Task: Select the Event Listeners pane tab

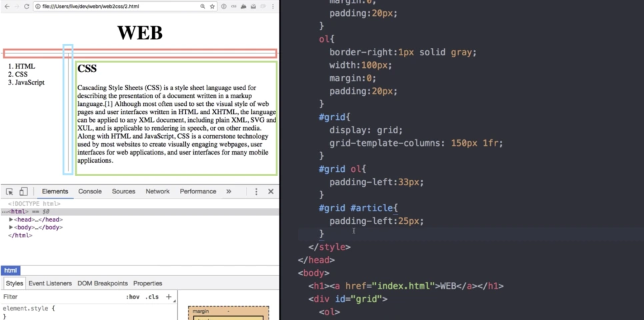Action: 50,283
